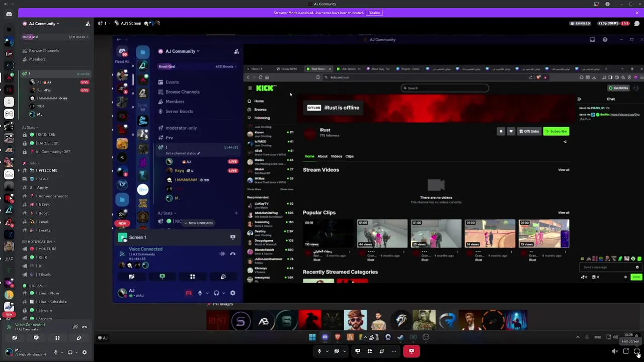Open the AJ Community server dropdown in main sidebar
The height and width of the screenshot is (362, 644).
(x=44, y=24)
